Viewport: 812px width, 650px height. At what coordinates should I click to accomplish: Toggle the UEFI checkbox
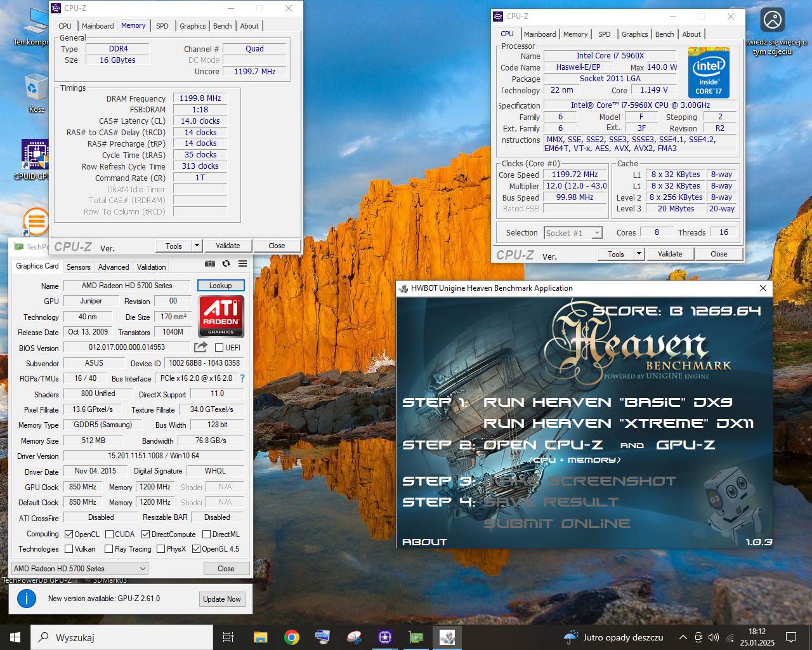[x=219, y=347]
